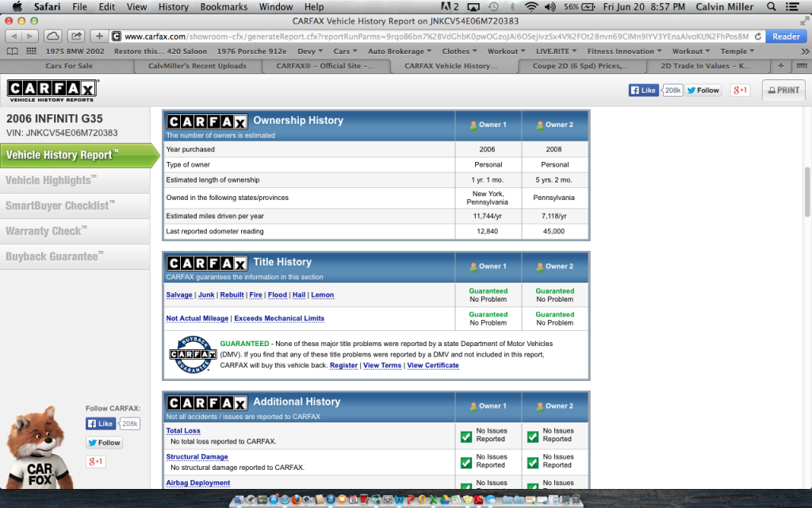Expand the Temple bookmarks folder
This screenshot has width=812, height=508.
[x=737, y=52]
